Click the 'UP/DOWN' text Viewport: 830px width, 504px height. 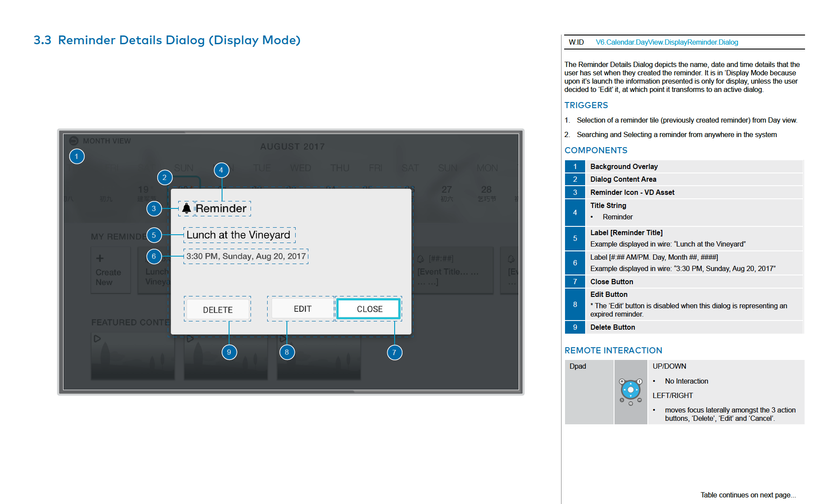coord(669,366)
